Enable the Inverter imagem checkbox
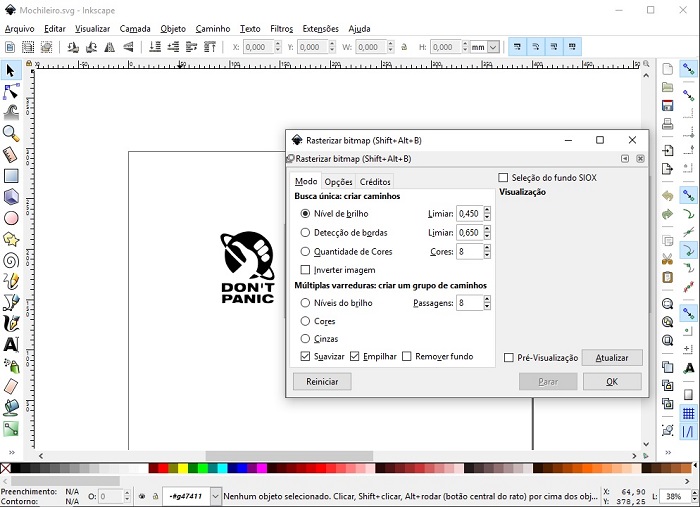The height and width of the screenshot is (507, 700). click(x=305, y=270)
